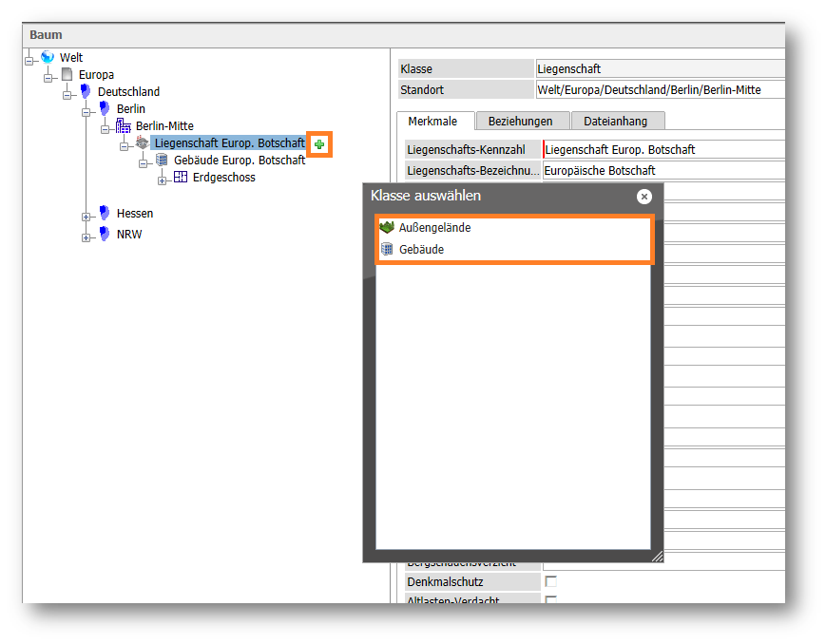The width and height of the screenshot is (826, 644).
Task: Collapse the Deutschland tree node
Action: tap(67, 95)
